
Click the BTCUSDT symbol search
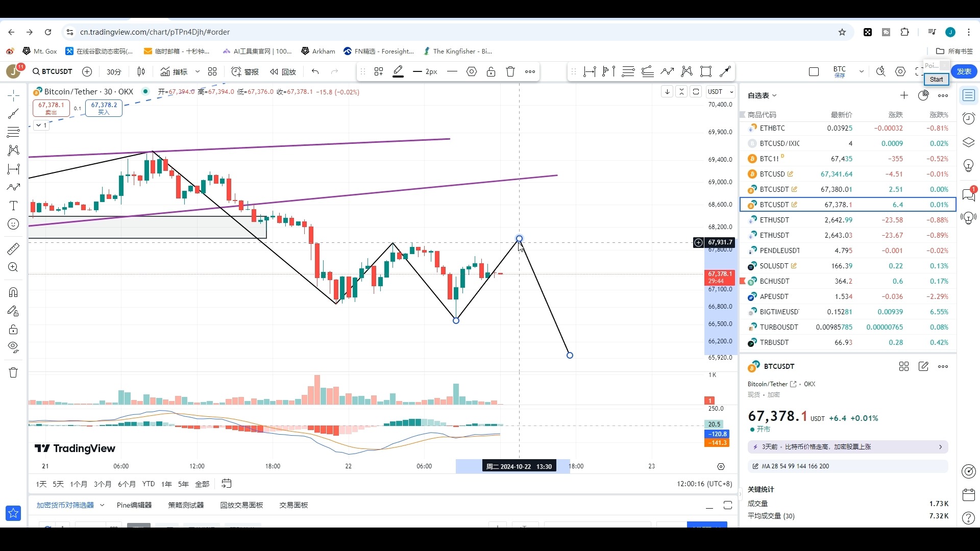(53, 71)
